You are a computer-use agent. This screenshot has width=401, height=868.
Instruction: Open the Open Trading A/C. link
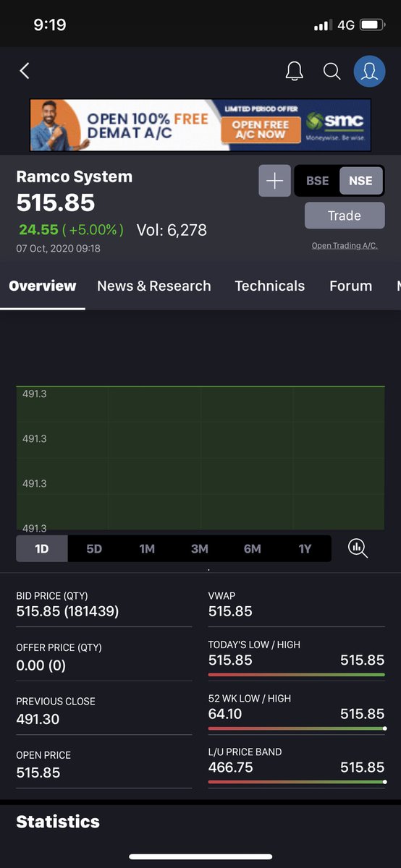pyautogui.click(x=345, y=245)
